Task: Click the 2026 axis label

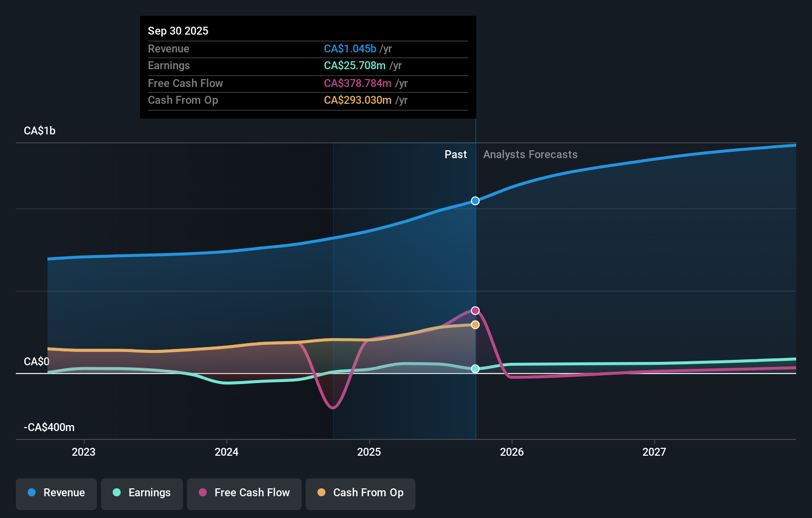Action: coord(512,451)
